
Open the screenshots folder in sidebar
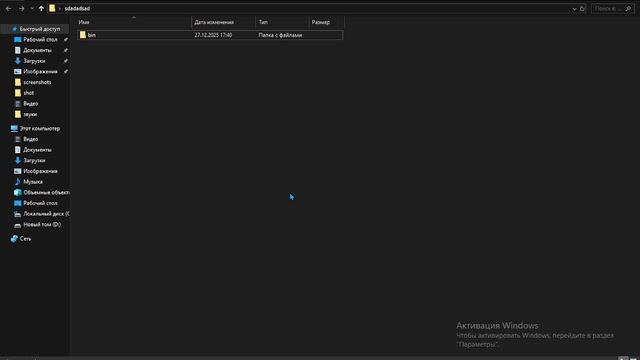(x=37, y=82)
